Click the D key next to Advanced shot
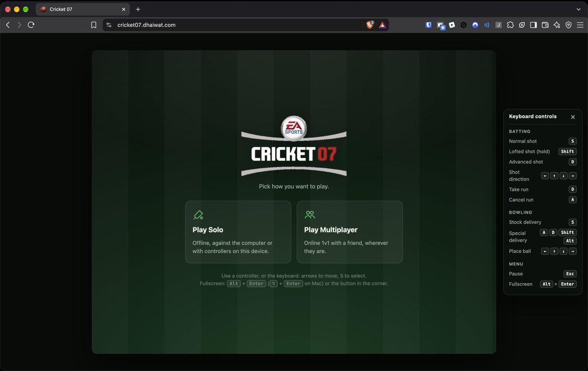This screenshot has width=588, height=371. coord(572,161)
